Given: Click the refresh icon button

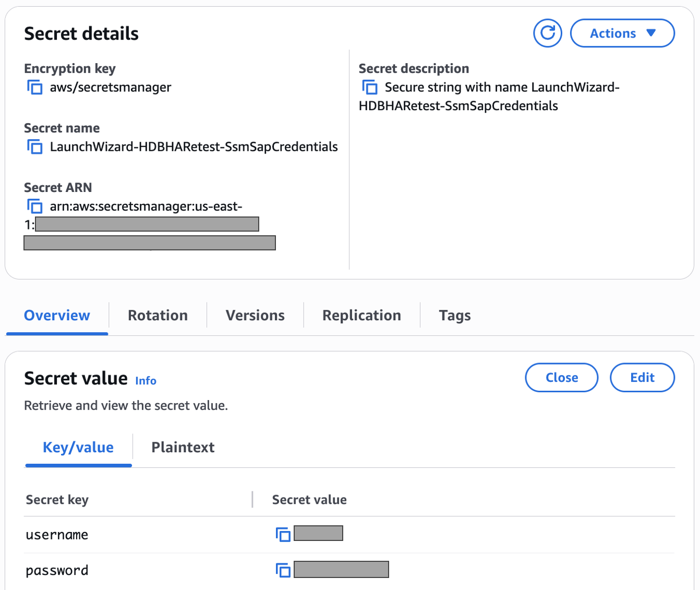Looking at the screenshot, I should pos(547,33).
